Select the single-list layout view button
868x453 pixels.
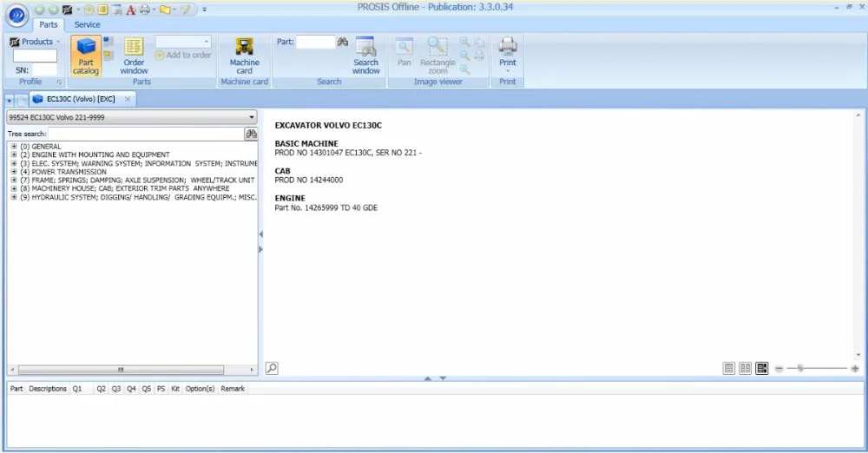tap(729, 368)
